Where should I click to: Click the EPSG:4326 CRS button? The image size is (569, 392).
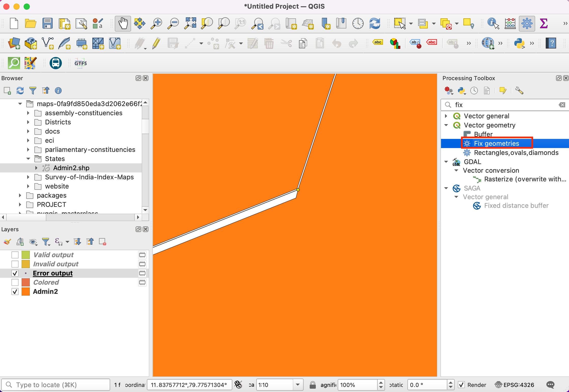coord(515,385)
